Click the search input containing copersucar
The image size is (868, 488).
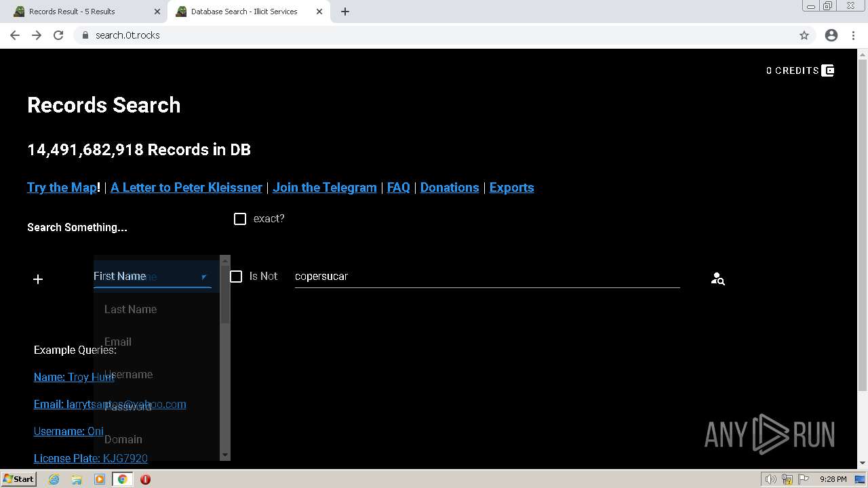487,276
